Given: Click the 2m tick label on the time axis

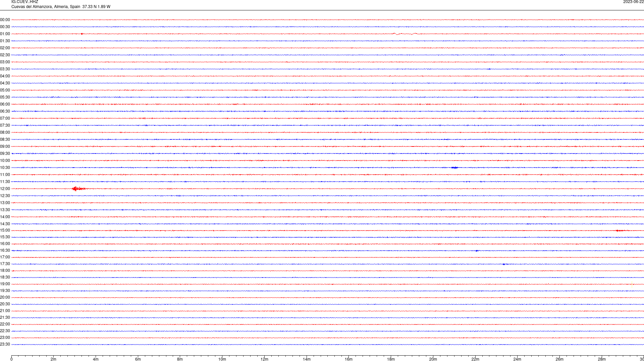Looking at the screenshot, I should tap(54, 359).
